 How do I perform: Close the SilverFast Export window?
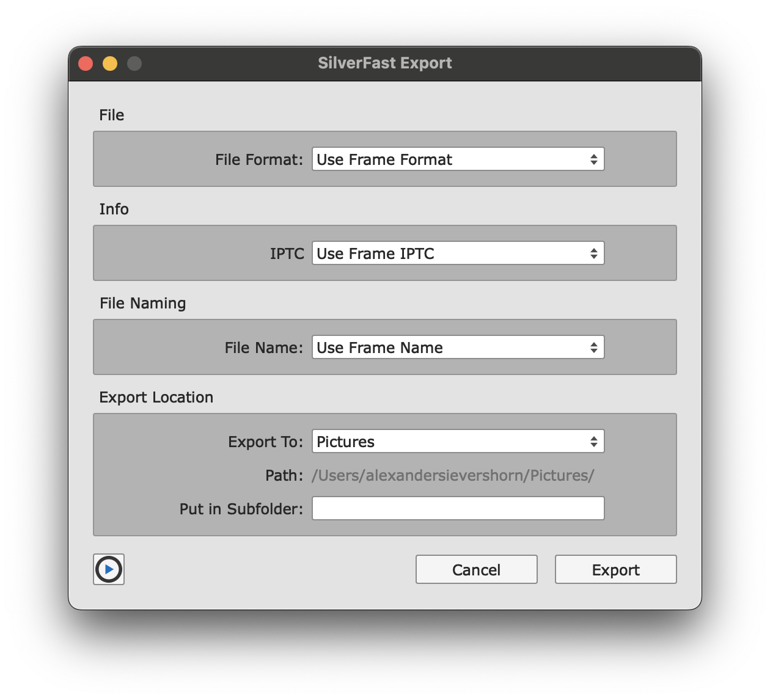(x=86, y=64)
